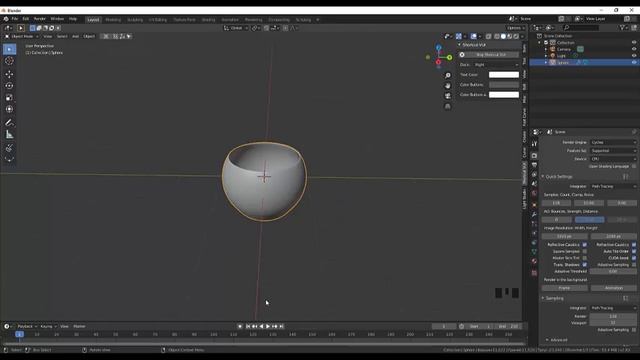Click the Animation render button
Image resolution: width=640 pixels, height=360 pixels.
pos(613,288)
